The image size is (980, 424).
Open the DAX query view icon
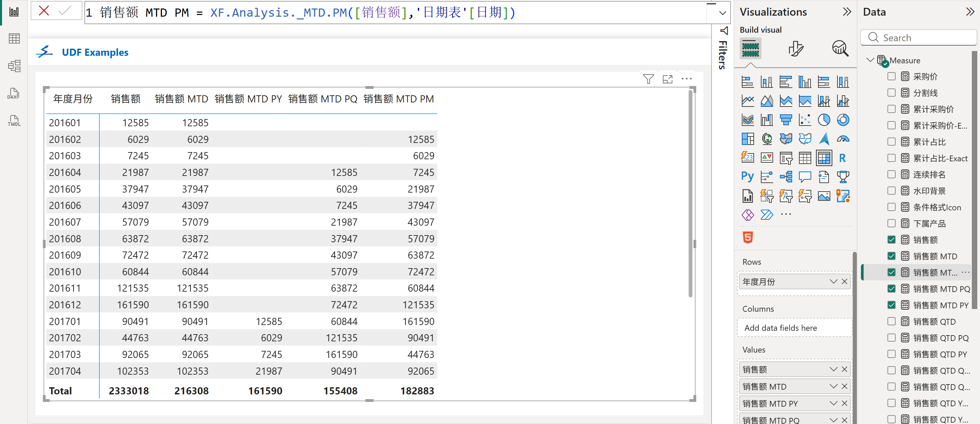pyautogui.click(x=14, y=94)
